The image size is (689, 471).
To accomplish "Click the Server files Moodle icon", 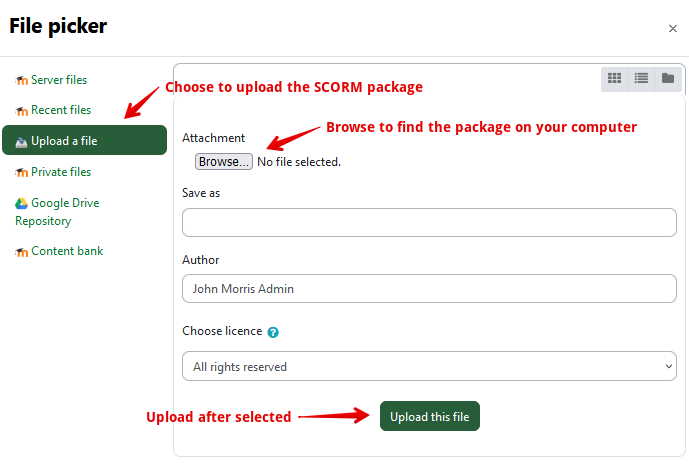I will point(21,80).
